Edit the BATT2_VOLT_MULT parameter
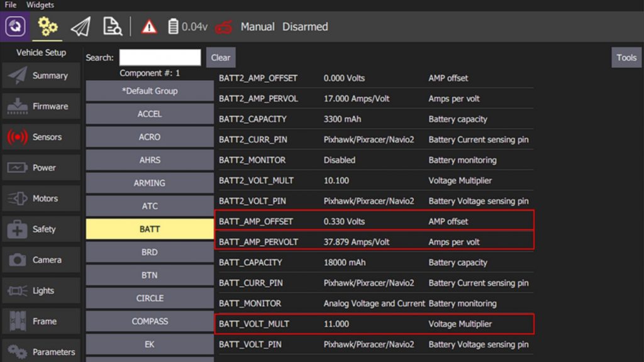Viewport: 644px width, 362px height. (x=375, y=180)
